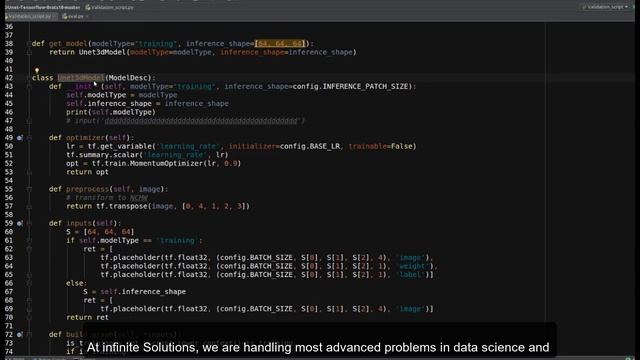640x360 pixels.
Task: Click the highlighted Unet3dModel class name
Action: point(81,78)
